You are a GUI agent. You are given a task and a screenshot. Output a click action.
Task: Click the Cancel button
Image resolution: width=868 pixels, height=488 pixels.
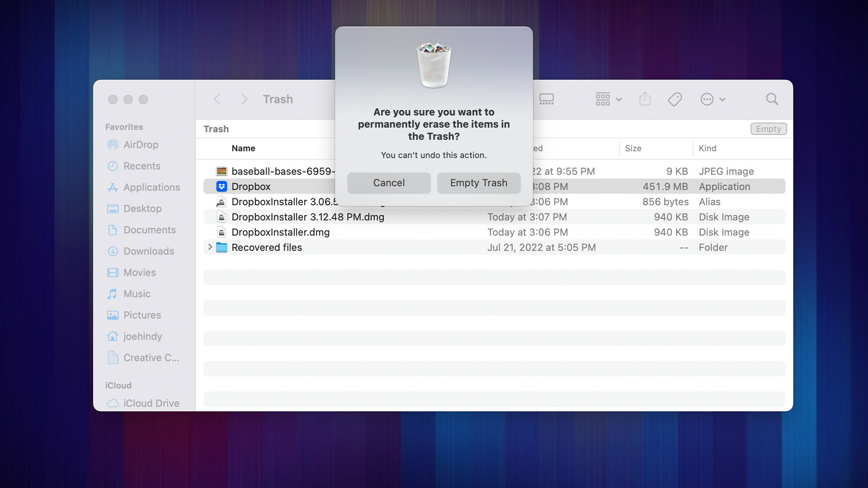[x=389, y=183]
